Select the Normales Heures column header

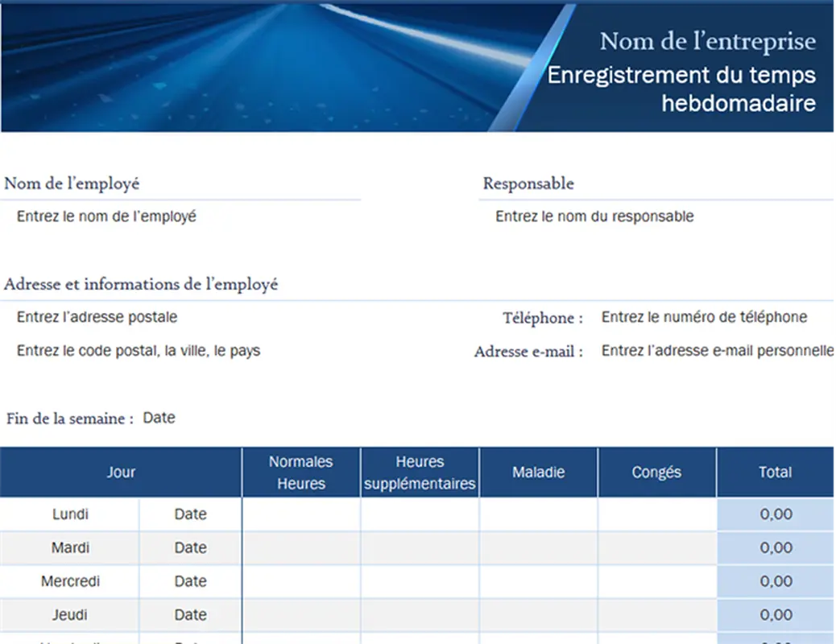(x=300, y=472)
